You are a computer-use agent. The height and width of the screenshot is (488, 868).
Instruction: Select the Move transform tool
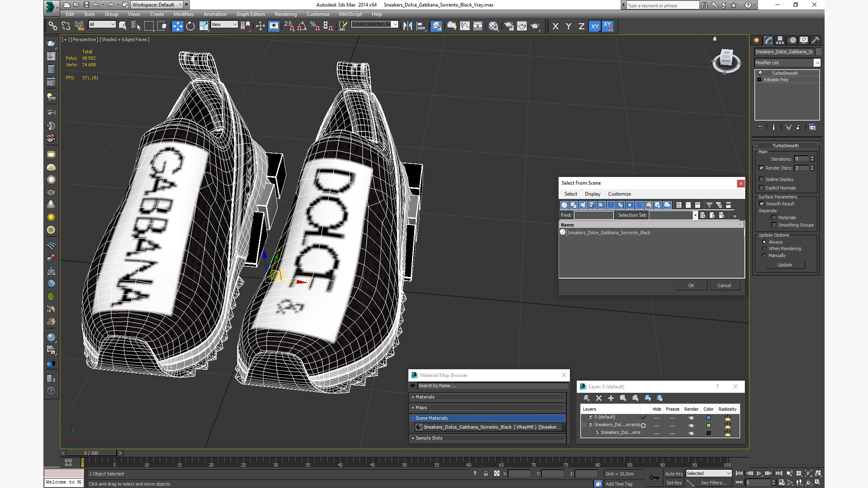178,26
